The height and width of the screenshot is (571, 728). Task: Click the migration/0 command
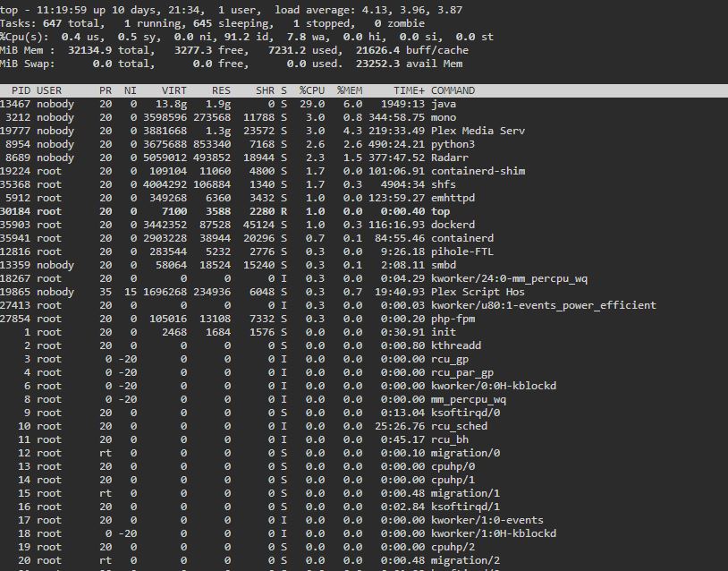coord(465,454)
